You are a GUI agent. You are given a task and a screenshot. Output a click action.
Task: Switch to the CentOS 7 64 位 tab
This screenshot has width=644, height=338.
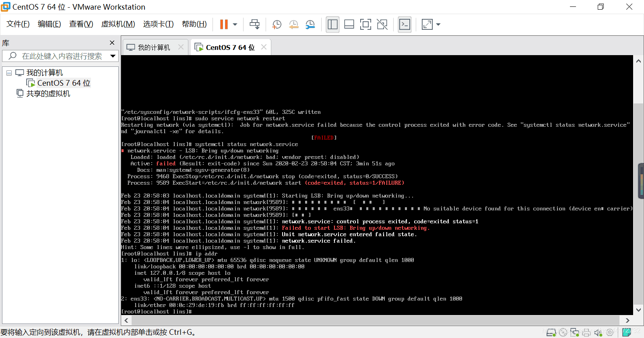(230, 47)
